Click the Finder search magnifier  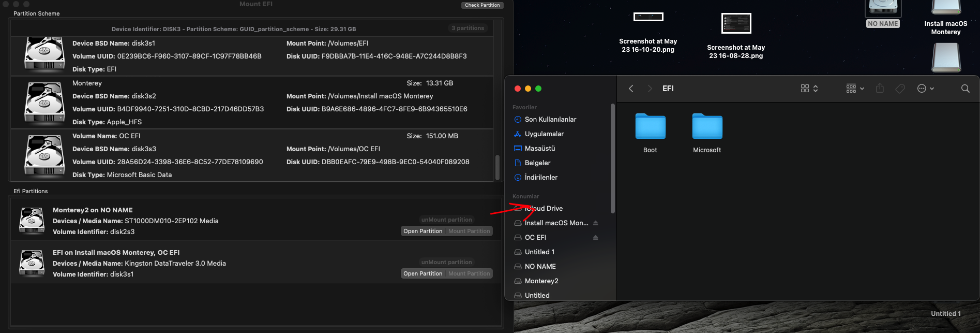pos(965,89)
